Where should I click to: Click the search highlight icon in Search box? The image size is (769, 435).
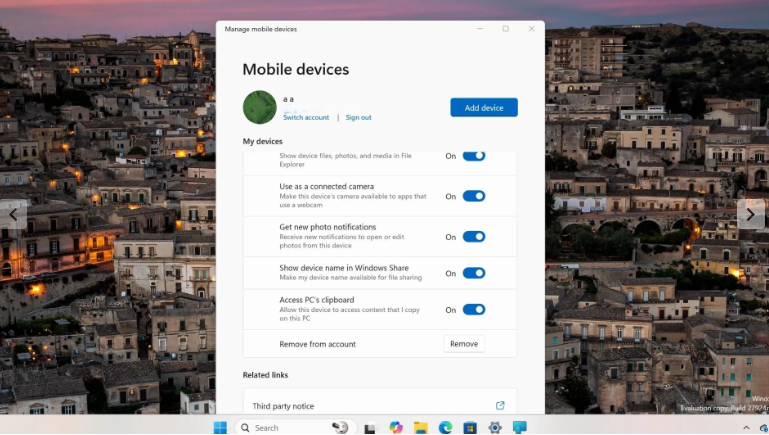(x=340, y=428)
